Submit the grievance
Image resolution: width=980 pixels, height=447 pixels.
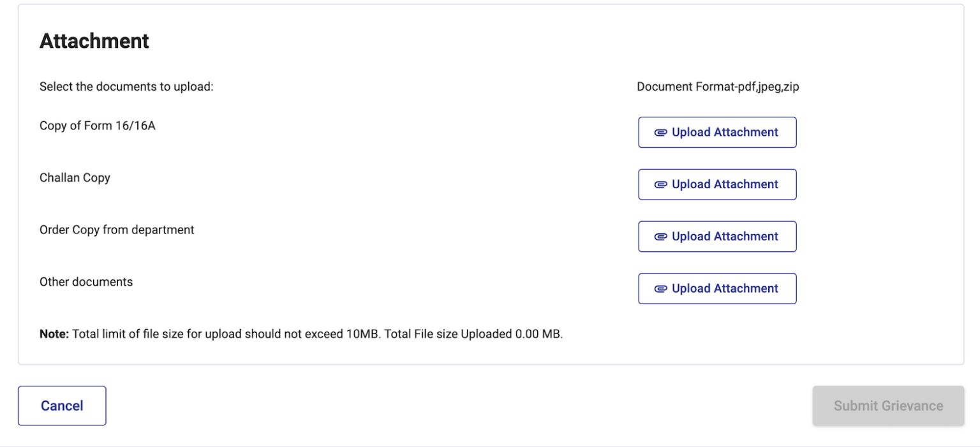887,406
